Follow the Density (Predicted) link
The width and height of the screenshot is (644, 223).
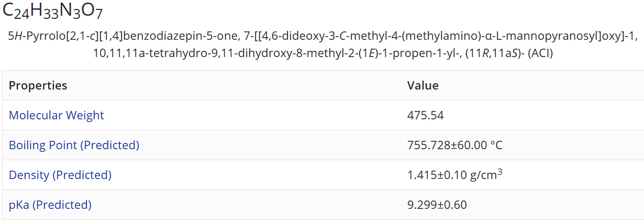tap(60, 175)
